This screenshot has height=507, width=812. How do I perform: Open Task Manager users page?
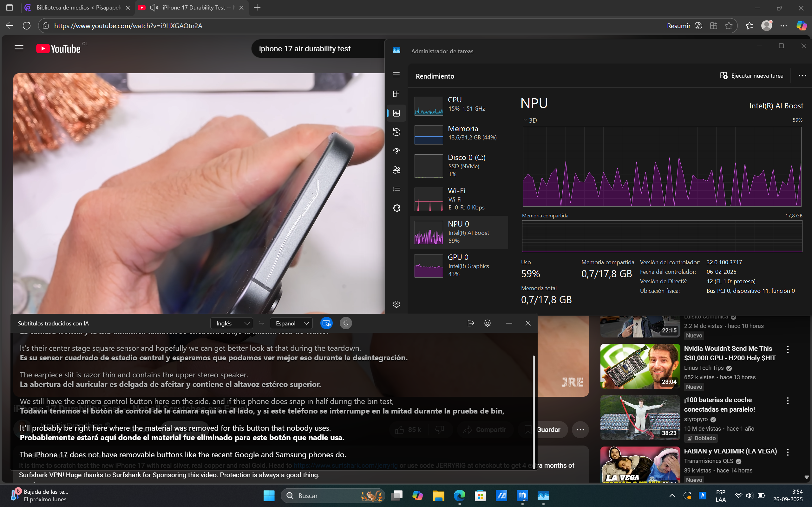pyautogui.click(x=396, y=170)
